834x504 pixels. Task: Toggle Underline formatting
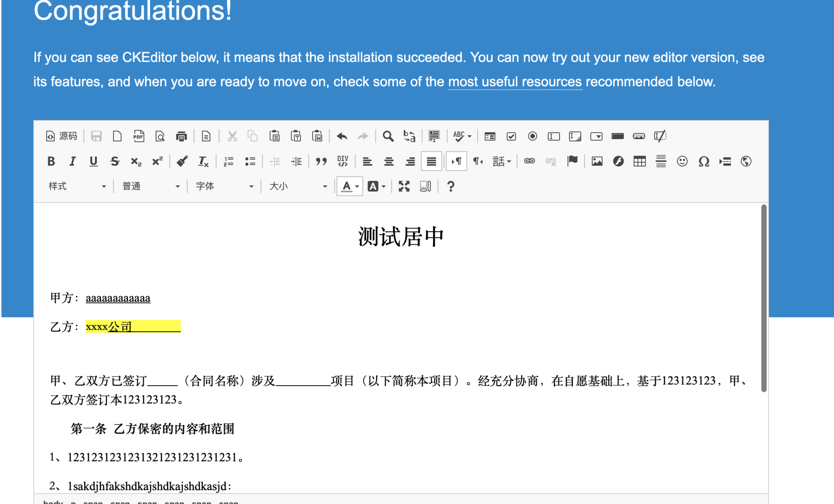[x=93, y=161]
